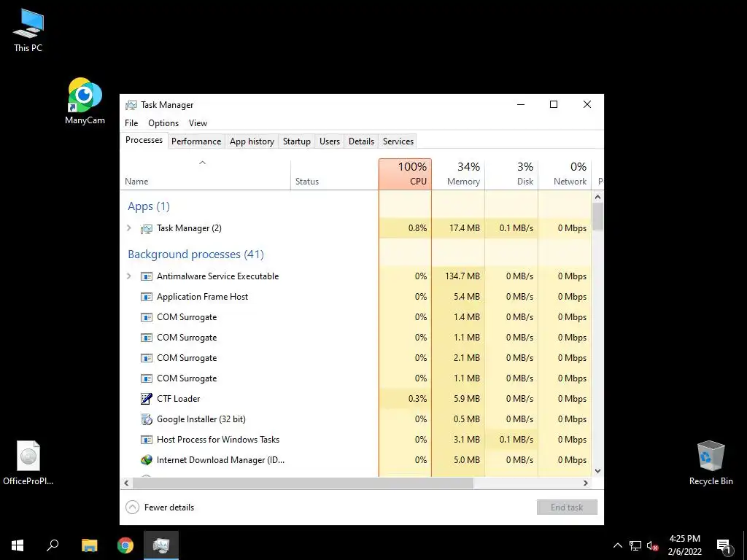Sort by the 0% Network column header
This screenshot has width=747, height=560.
[x=565, y=175]
